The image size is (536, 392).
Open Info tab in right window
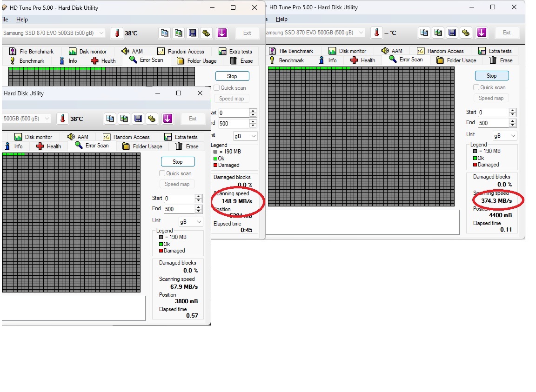pyautogui.click(x=328, y=60)
